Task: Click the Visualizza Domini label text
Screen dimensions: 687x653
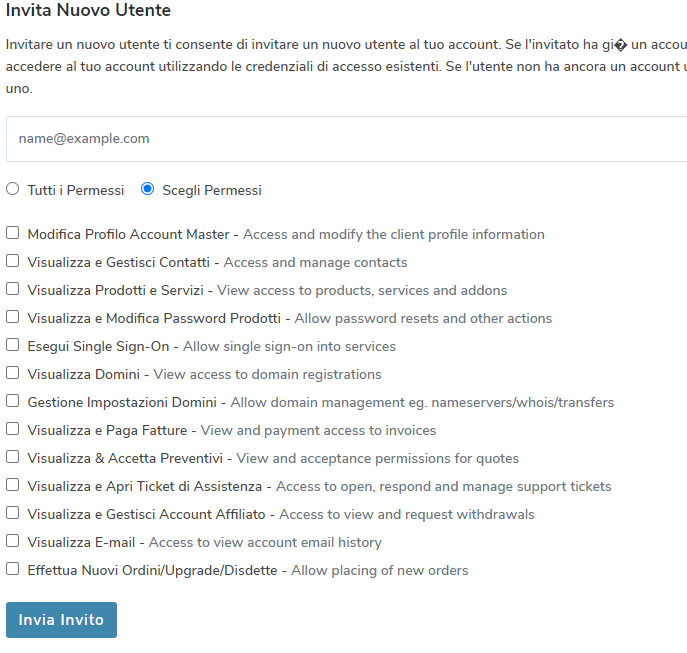Action: 86,374
